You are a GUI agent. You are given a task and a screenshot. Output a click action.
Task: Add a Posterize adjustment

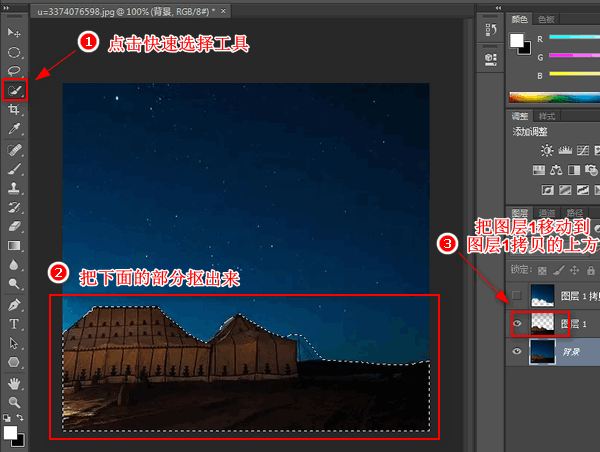pos(565,190)
